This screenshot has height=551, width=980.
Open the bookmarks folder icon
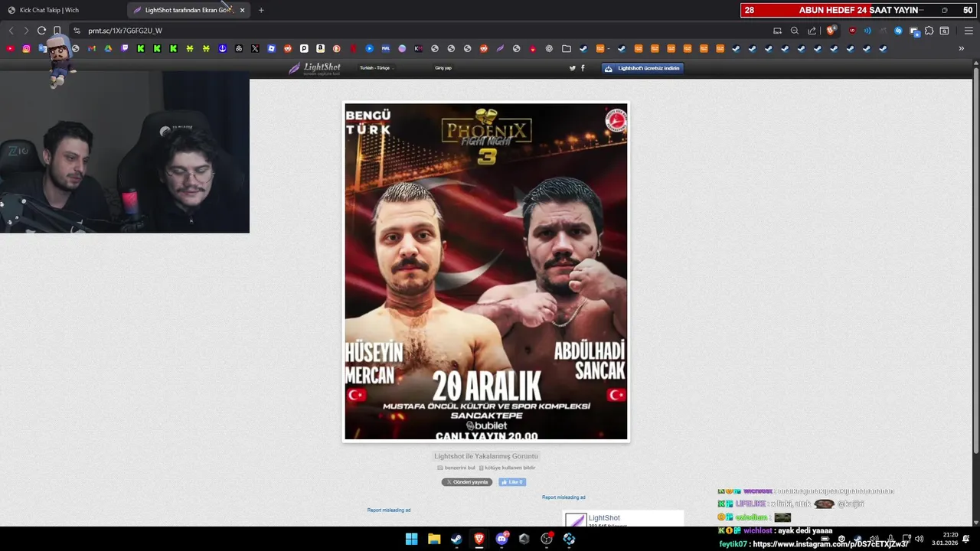coord(567,48)
